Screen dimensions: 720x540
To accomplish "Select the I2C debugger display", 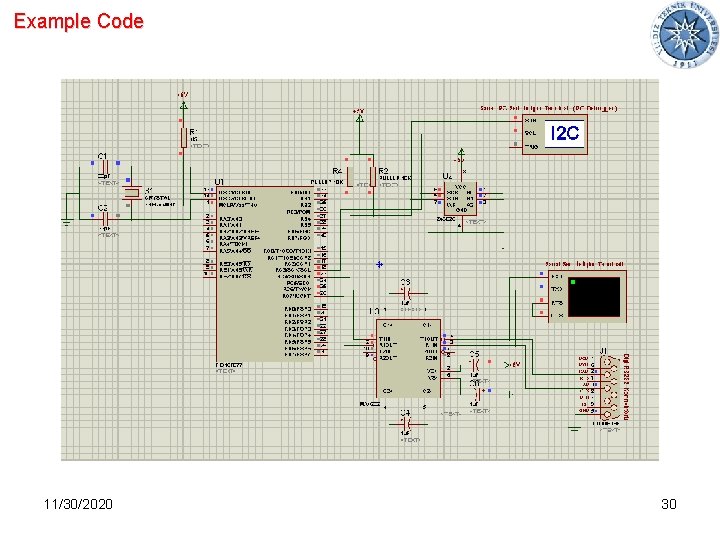I will pos(564,134).
